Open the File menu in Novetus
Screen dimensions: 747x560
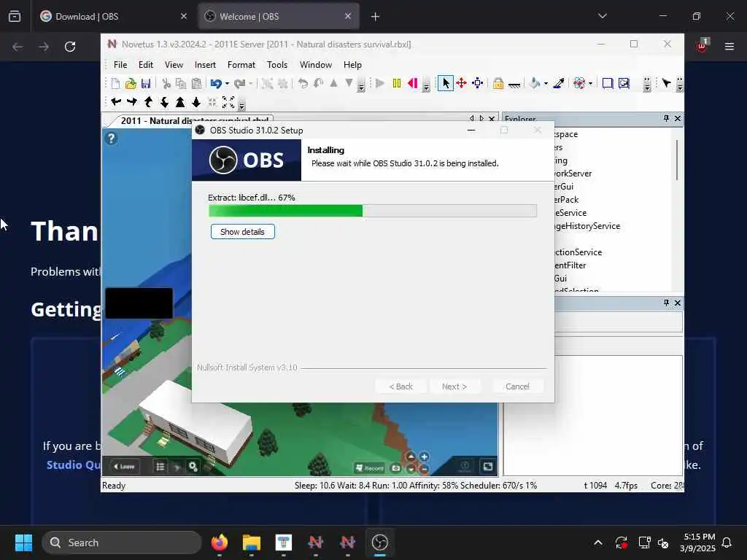pos(120,65)
